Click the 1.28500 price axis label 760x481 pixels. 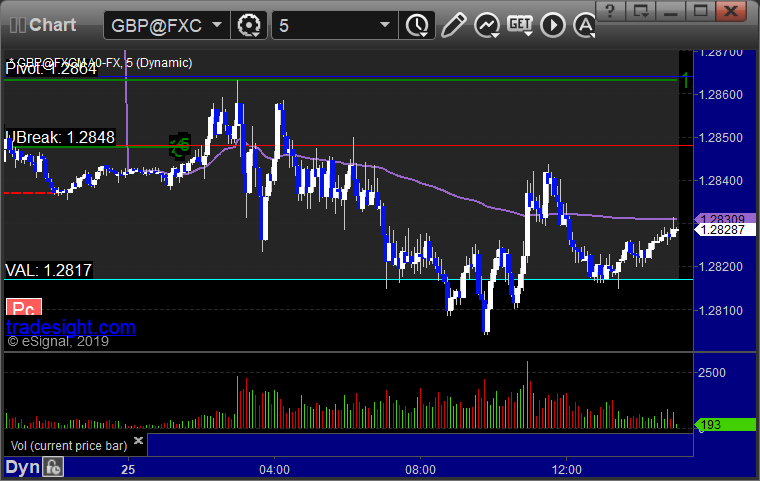(x=721, y=138)
